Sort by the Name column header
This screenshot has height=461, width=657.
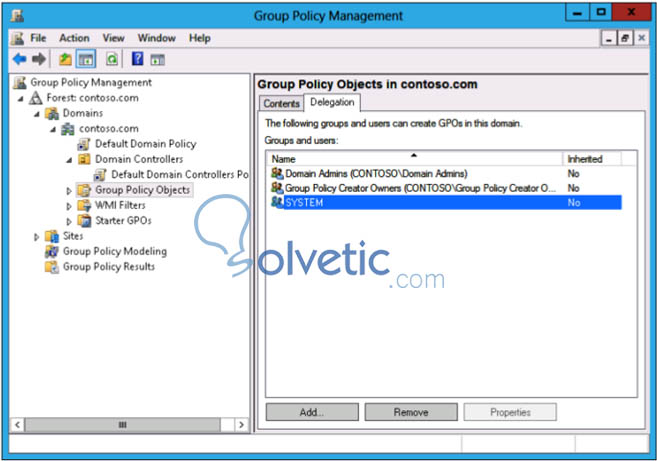tap(414, 159)
